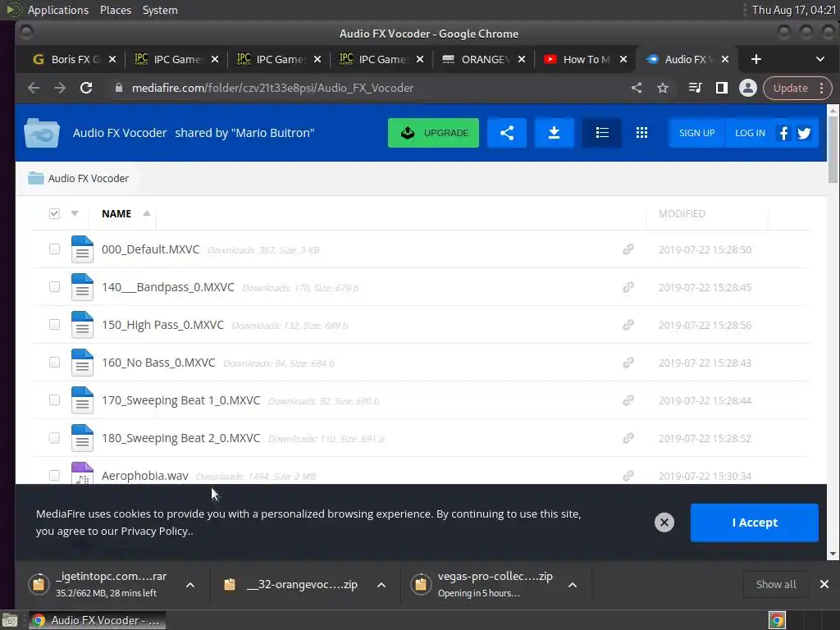Check the 150_High Pass_0.MXVC checkbox
The width and height of the screenshot is (840, 630).
(54, 325)
